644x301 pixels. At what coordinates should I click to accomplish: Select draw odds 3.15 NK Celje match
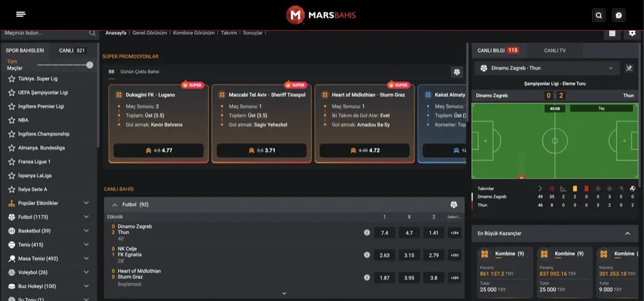coord(409,255)
